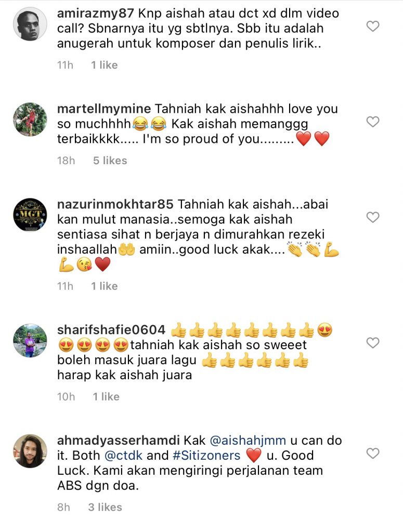Open ahmadyasserhamdi's profile photo
The image size is (403, 532).
[x=30, y=451]
